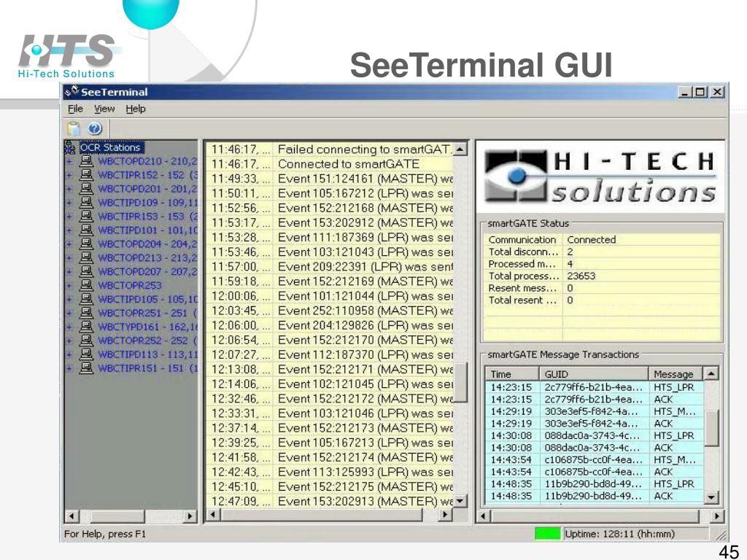
Task: Click the Hi-Tech Solutions logo banner
Action: coord(600,177)
